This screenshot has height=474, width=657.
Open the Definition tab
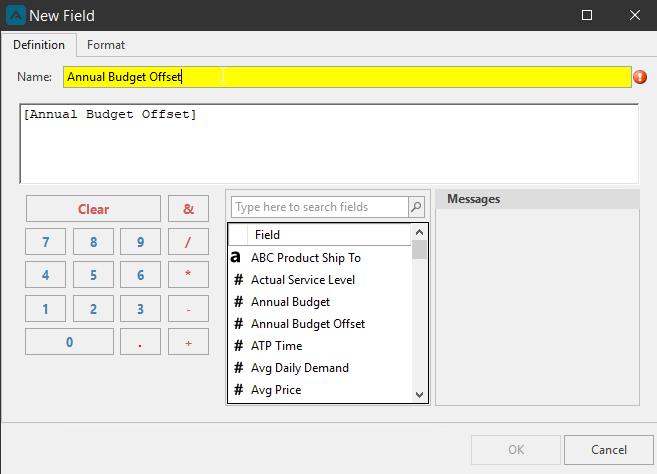[39, 45]
